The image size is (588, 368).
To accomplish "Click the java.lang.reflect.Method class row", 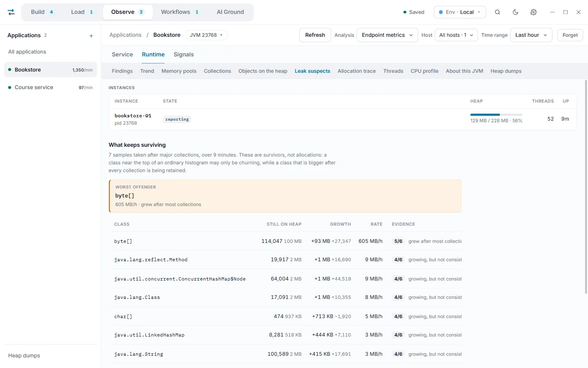I will 285,260.
